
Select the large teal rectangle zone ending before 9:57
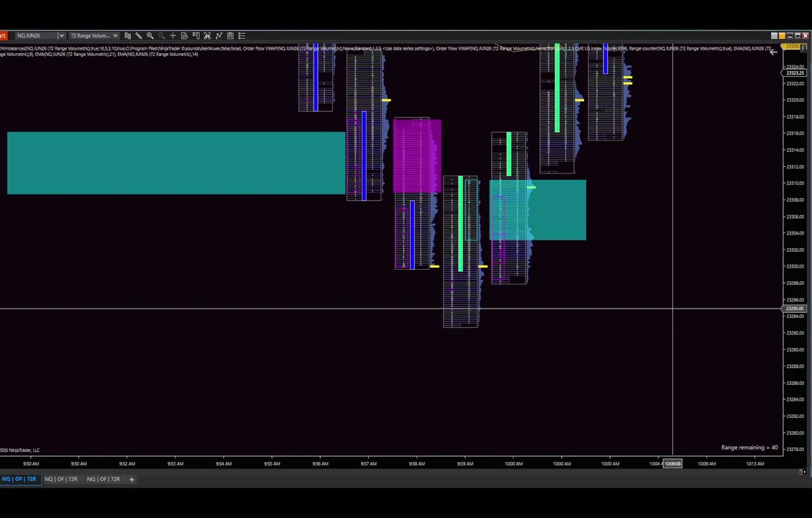click(x=176, y=163)
